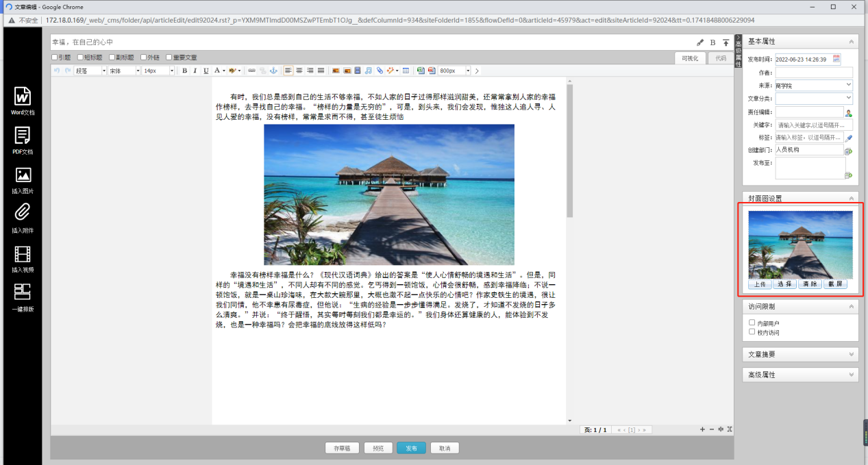
Task: Click the music note audio insert icon
Action: pos(368,71)
